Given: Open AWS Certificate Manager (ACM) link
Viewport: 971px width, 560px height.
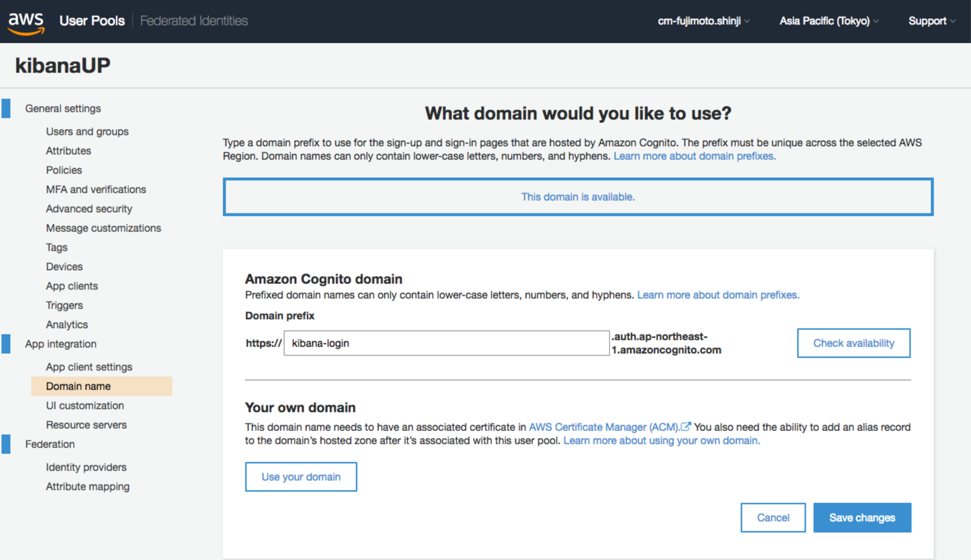Looking at the screenshot, I should (x=604, y=427).
